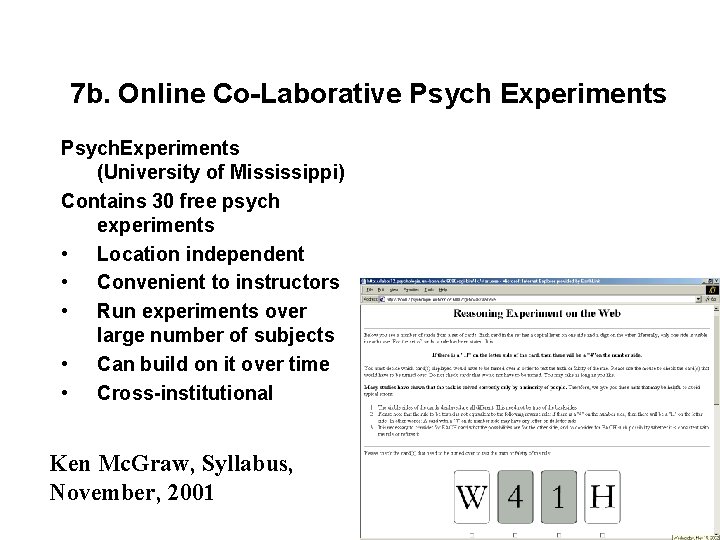Open the Favorites menu in Internet Explorer
Image resolution: width=720 pixels, height=540 pixels.
(411, 290)
